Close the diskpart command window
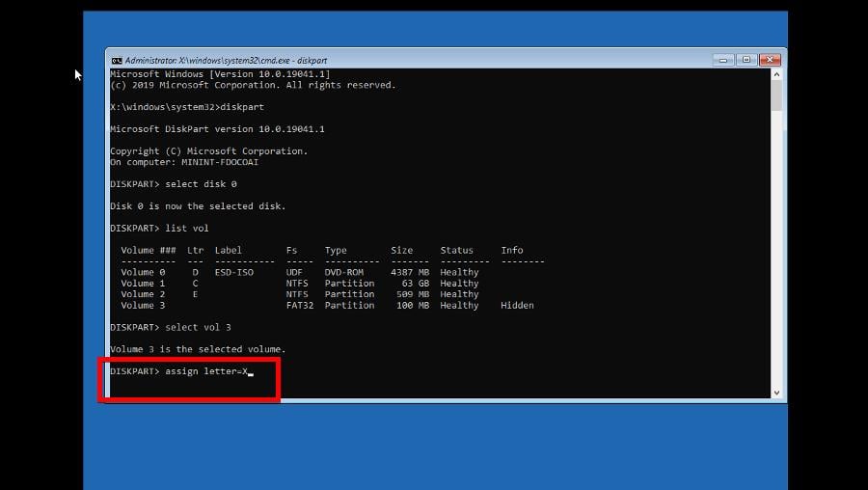The image size is (868, 490). 770,60
